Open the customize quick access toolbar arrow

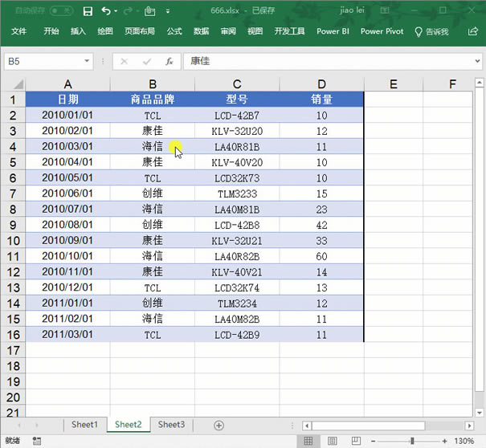[168, 11]
